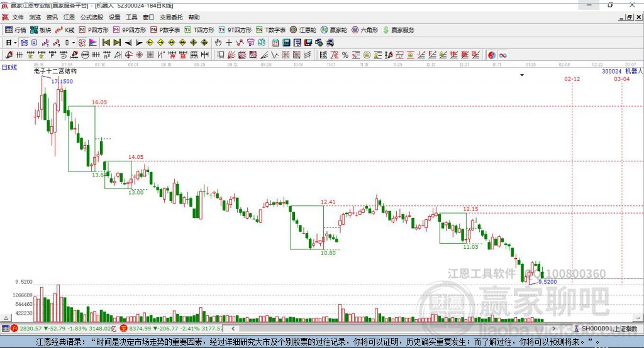Open the 工具 menu
The height and width of the screenshot is (348, 644).
[x=131, y=17]
